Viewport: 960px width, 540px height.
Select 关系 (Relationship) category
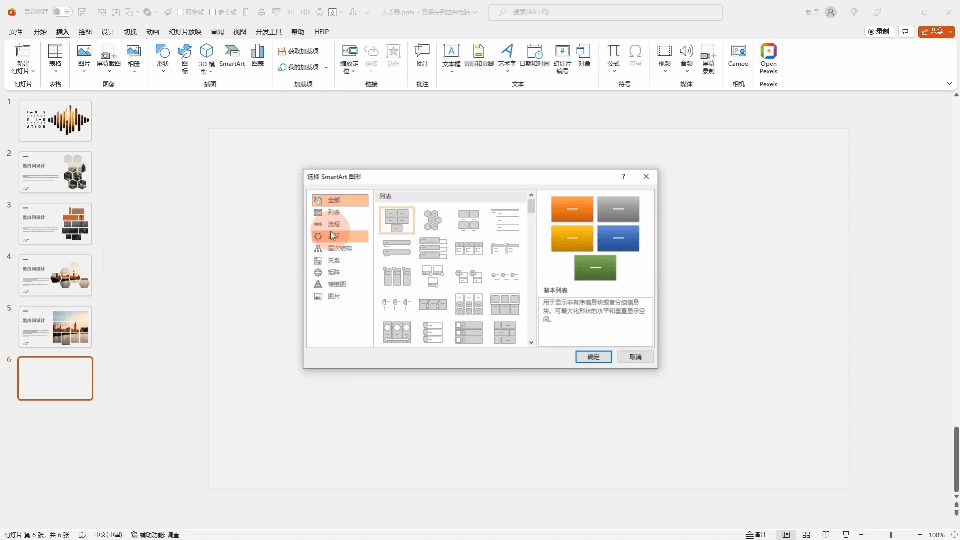click(340, 260)
